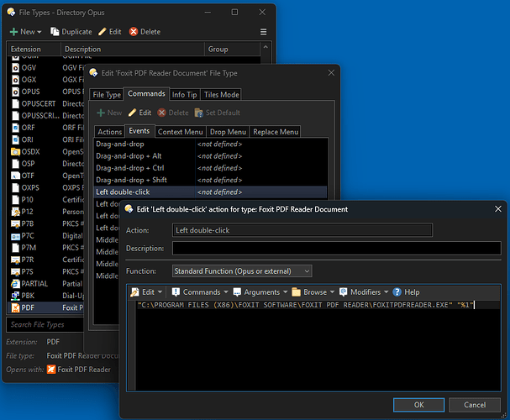The height and width of the screenshot is (420, 510).
Task: Select the OGV file type icon
Action: pyautogui.click(x=15, y=68)
